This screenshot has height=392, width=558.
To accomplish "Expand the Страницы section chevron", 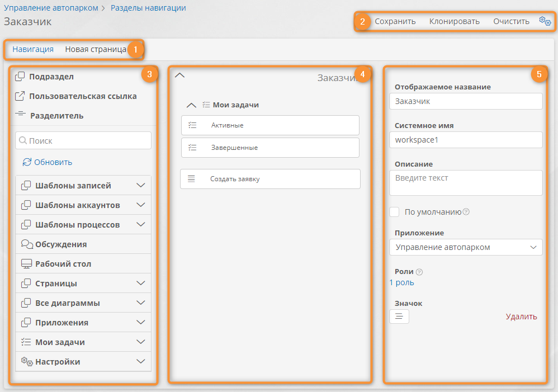I will [141, 284].
